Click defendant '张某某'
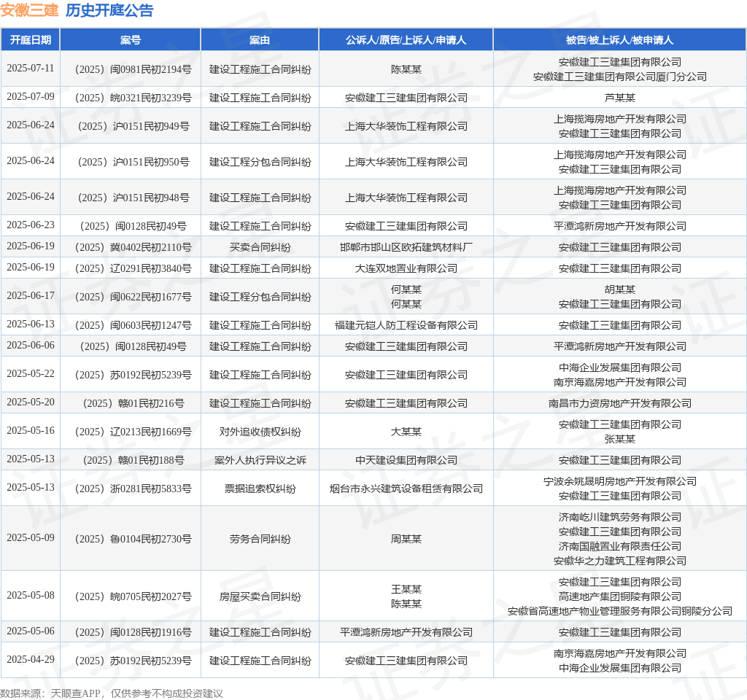This screenshot has height=700, width=747. 620,439
